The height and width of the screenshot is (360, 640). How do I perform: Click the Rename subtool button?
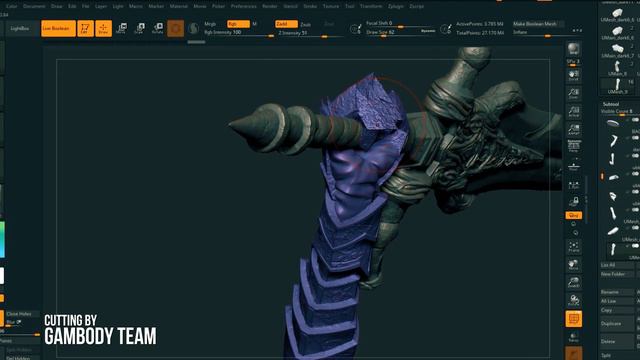coord(617,292)
